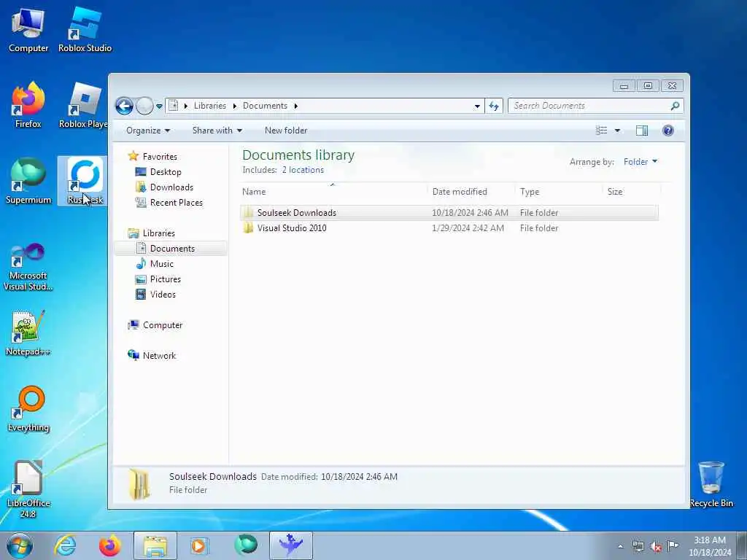The image size is (747, 560).
Task: Change view using the view icon
Action: (x=602, y=131)
